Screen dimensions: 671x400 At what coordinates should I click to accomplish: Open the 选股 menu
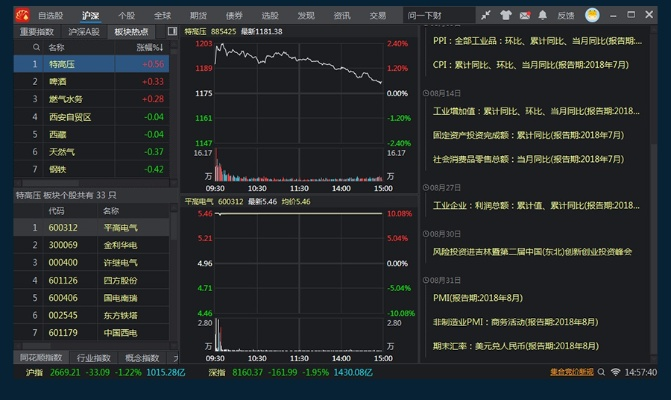pyautogui.click(x=270, y=16)
